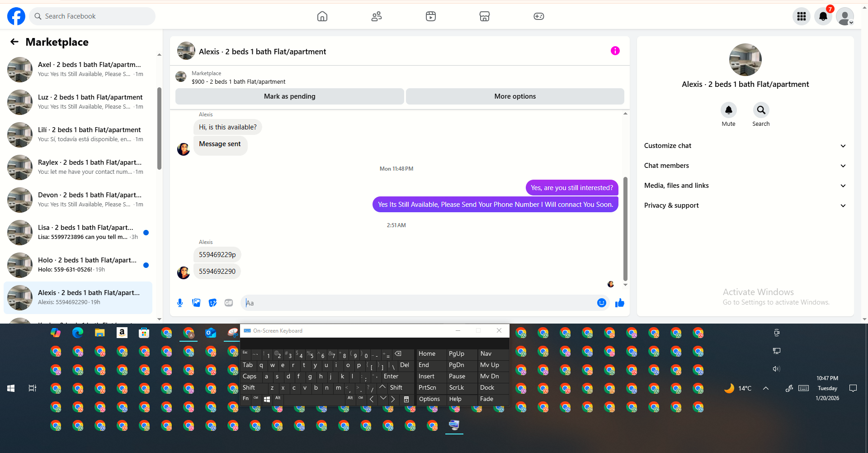The height and width of the screenshot is (453, 868).
Task: Click the More options button
Action: tap(515, 96)
